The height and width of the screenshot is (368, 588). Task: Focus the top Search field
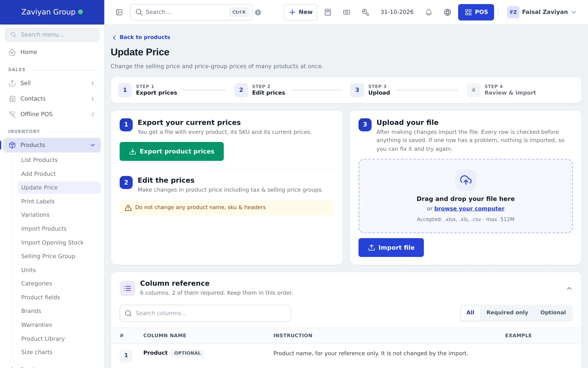pos(191,12)
